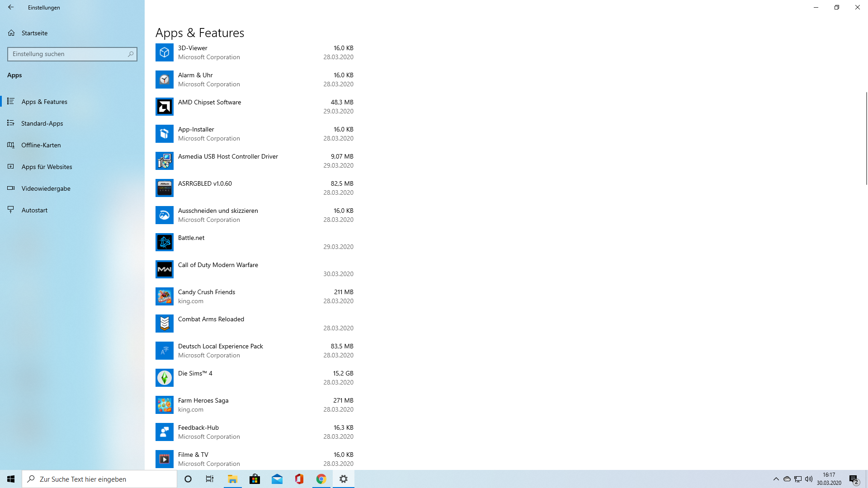
Task: Click the back arrow in the Einstellungen window
Action: point(11,7)
